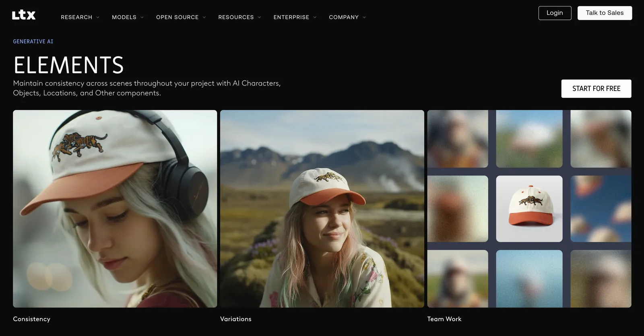Click the Consistency caption
Screen dimensions: 644x336
31,319
